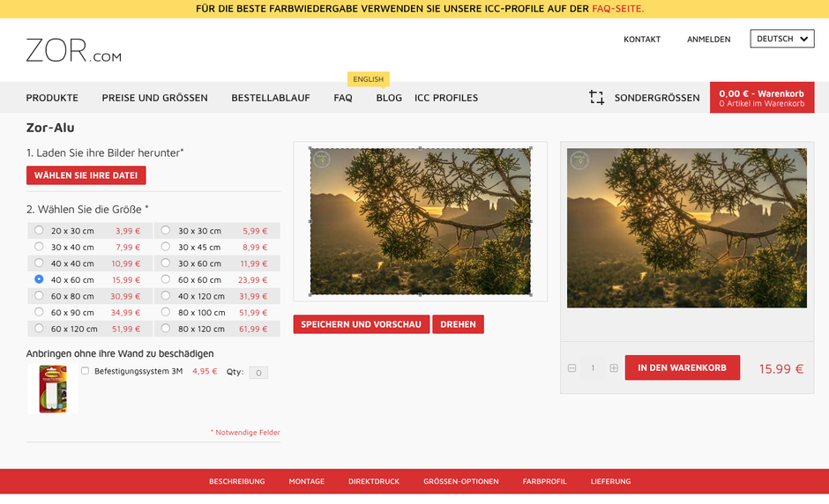Click the Sondergrössen link
This screenshot has height=504, width=829.
[657, 98]
